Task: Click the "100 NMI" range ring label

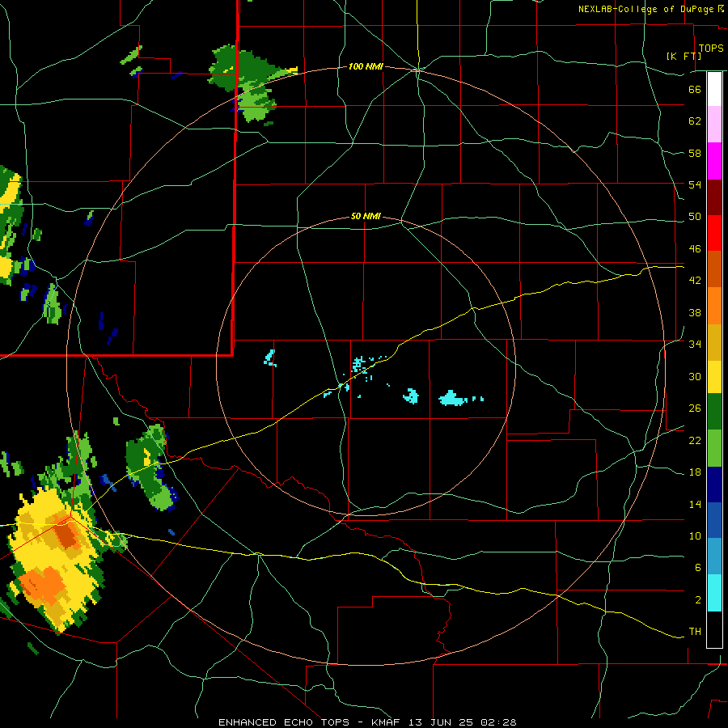Action: [366, 66]
